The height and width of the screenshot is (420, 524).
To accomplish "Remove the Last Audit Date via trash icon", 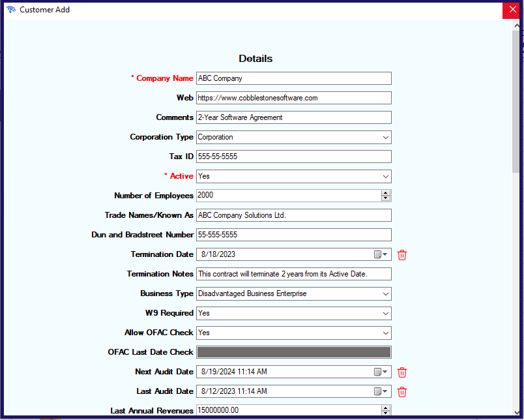I will (x=402, y=391).
